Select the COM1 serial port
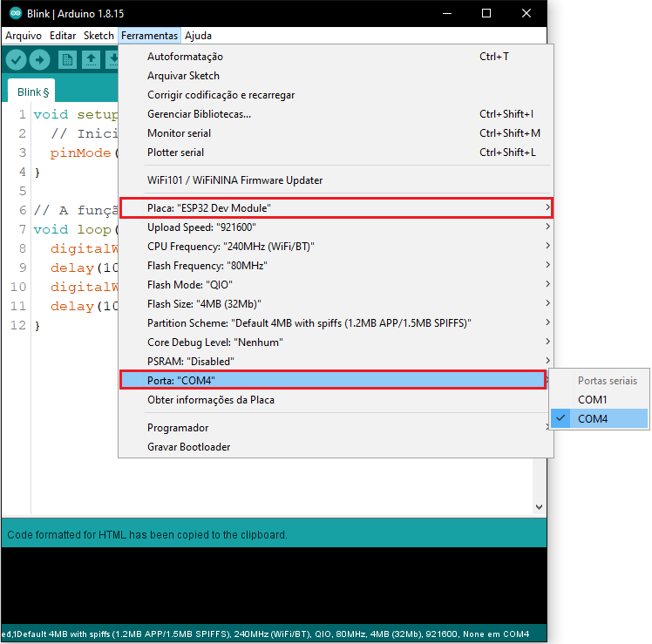This screenshot has height=644, width=652. click(x=599, y=399)
